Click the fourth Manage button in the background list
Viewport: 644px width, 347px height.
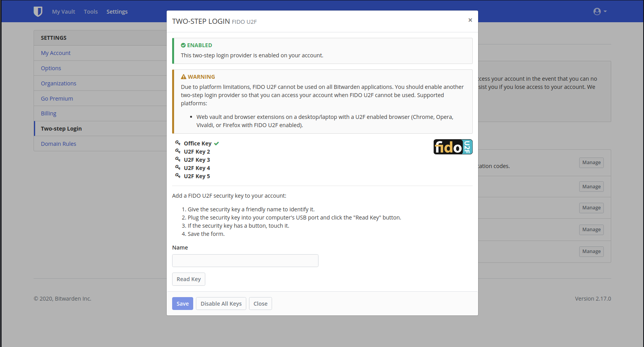coord(591,230)
